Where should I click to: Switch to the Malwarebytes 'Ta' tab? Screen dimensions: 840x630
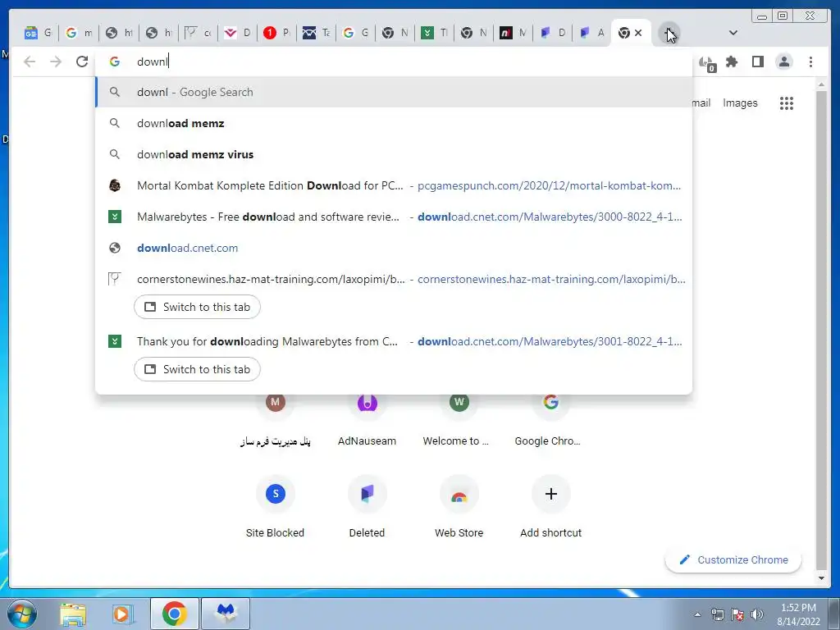[316, 33]
